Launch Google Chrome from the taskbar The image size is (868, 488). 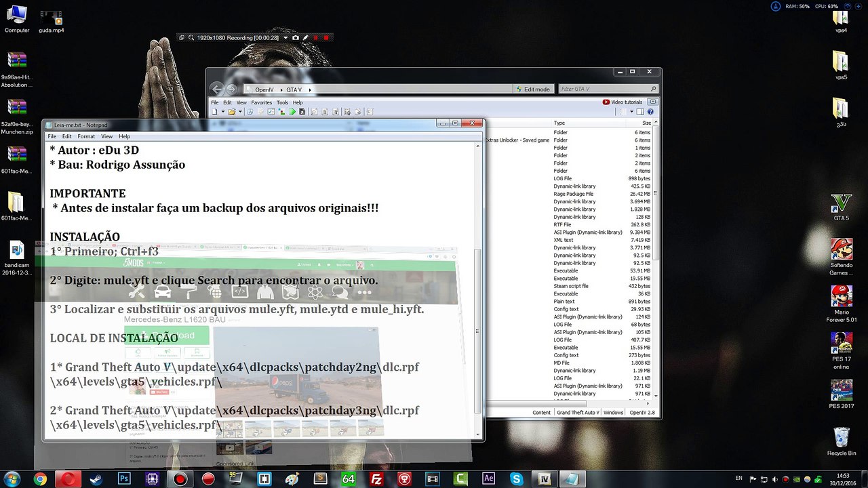pyautogui.click(x=40, y=479)
